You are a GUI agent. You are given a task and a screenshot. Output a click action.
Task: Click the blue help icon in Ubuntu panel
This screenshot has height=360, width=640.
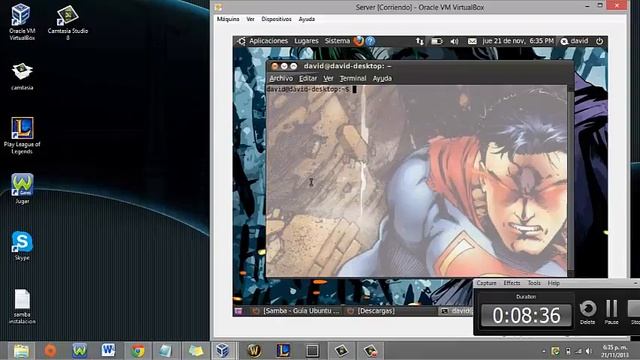(370, 41)
